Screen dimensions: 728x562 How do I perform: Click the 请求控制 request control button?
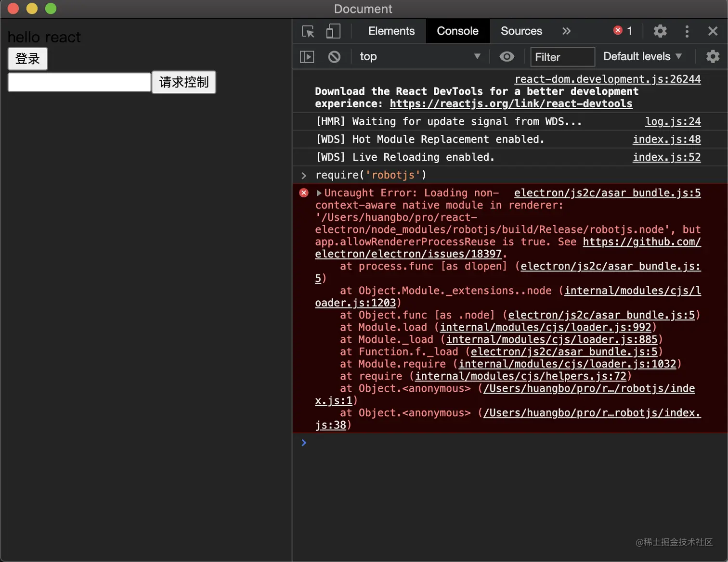coord(184,82)
